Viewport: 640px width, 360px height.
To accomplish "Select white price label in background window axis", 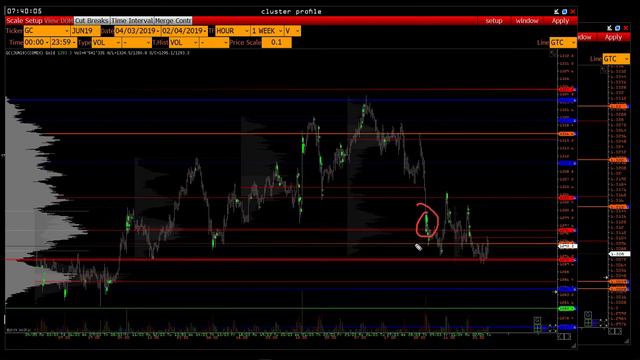I will [620, 254].
